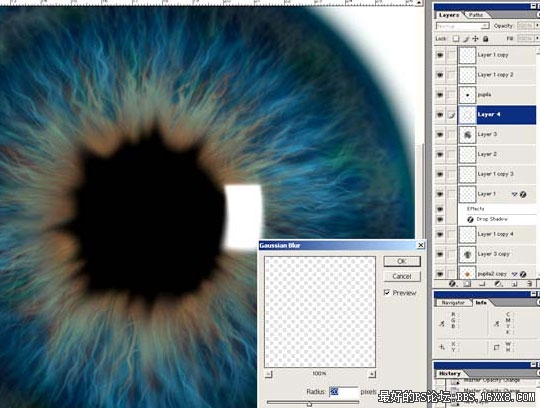This screenshot has height=408, width=540.
Task: Create a new layer with bottom icon
Action: [514, 284]
